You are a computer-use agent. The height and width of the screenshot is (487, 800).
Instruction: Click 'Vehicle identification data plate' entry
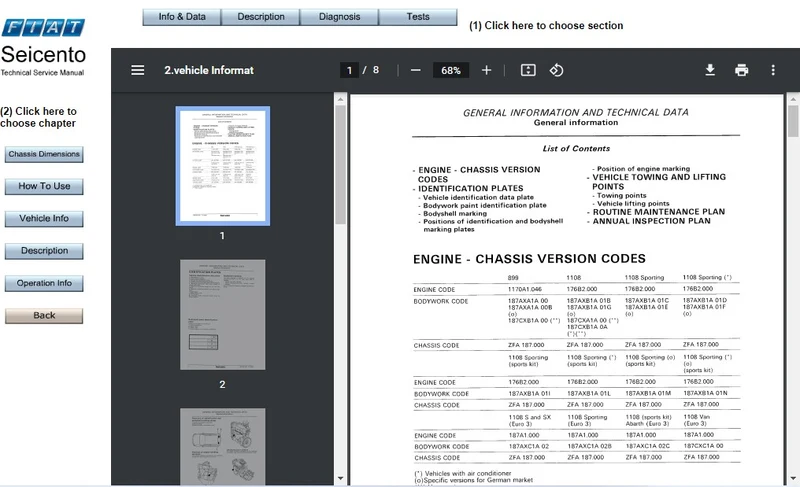478,197
